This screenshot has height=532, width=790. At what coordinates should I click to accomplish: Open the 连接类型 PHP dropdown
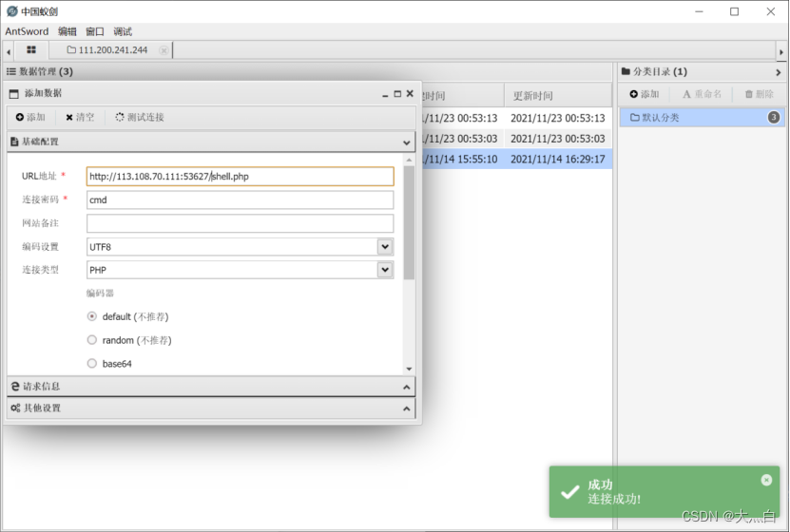coord(385,270)
